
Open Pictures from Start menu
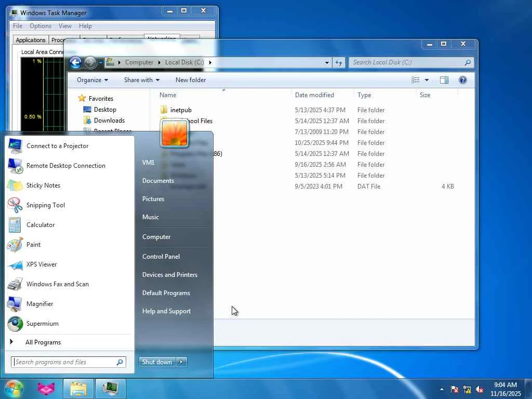pos(153,199)
